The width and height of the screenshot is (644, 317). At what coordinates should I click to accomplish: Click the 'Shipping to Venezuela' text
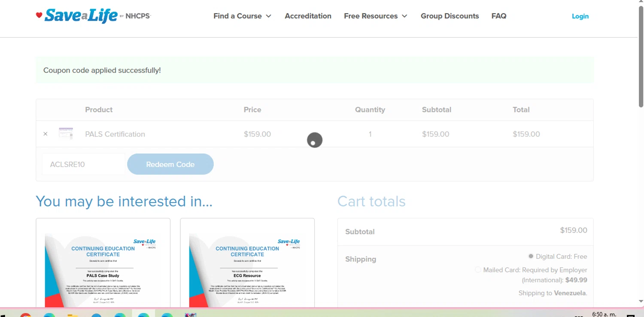[x=553, y=293]
